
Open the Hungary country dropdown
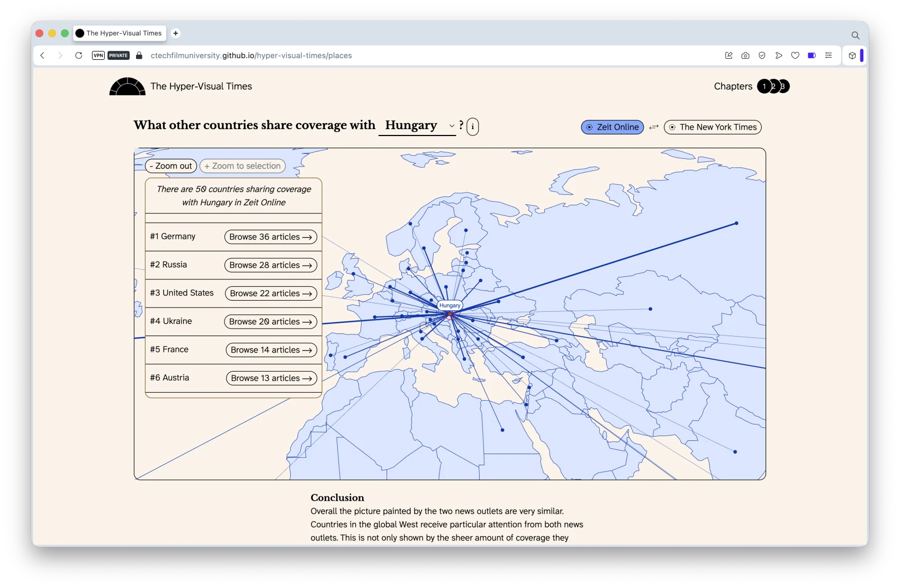coord(417,126)
